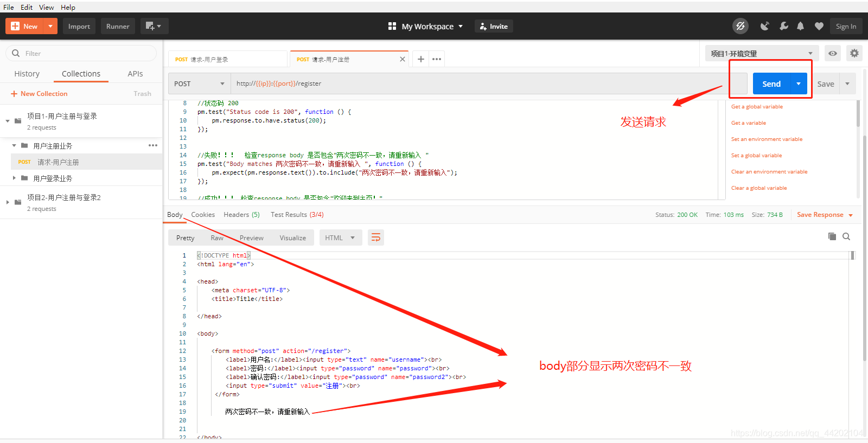Insert 'Clear an environment variable' snippet
Viewport: 868px width, 443px height.
tap(769, 172)
